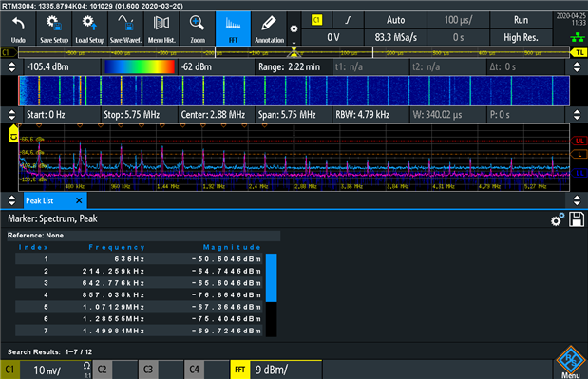This screenshot has width=588, height=379.
Task: Select peak row 1.07129 MHz
Action: (139, 307)
